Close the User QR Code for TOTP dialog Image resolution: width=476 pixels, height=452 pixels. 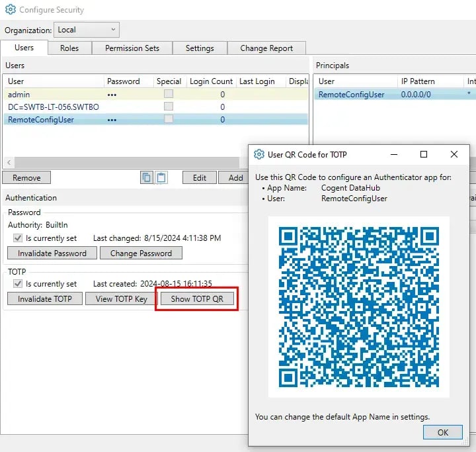coord(454,154)
